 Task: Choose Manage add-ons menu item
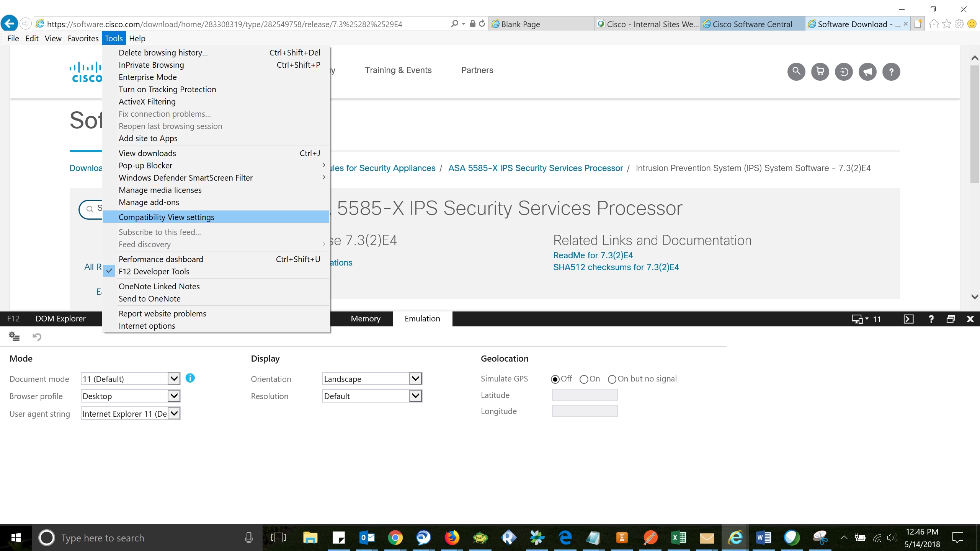pyautogui.click(x=216, y=202)
